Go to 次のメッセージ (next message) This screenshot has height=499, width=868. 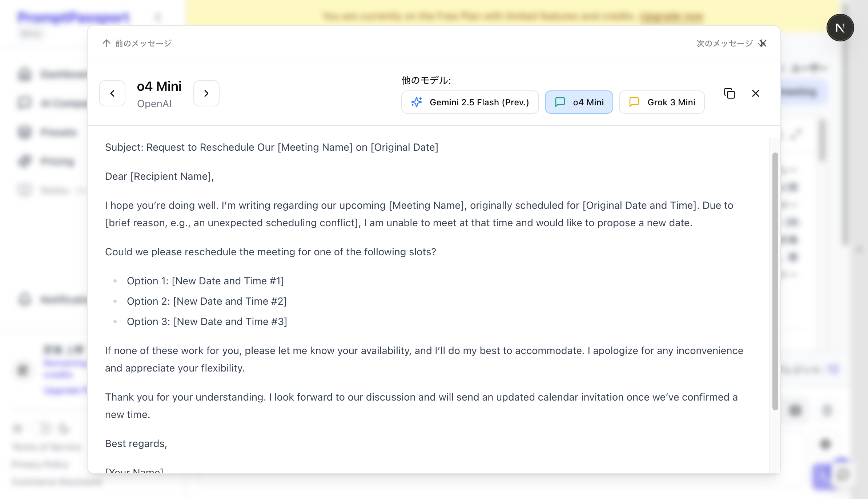coord(724,43)
